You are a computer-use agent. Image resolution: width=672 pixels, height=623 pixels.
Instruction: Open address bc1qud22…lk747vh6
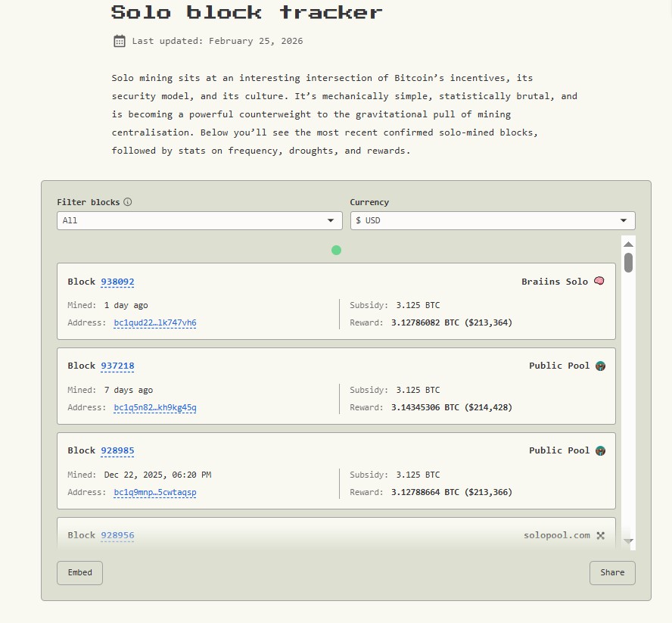click(155, 323)
